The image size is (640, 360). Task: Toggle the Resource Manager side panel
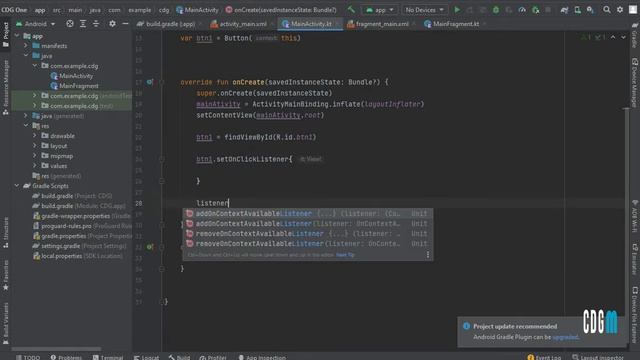[x=6, y=87]
